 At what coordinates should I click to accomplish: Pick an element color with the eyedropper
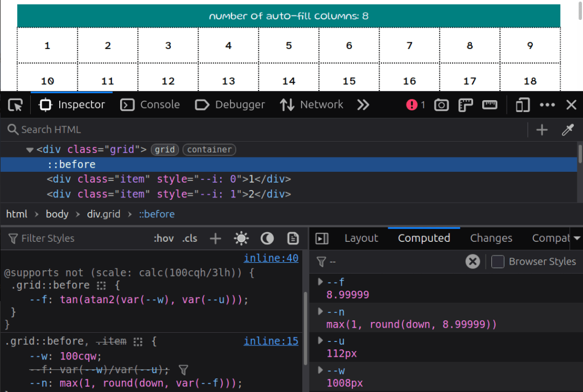point(568,130)
